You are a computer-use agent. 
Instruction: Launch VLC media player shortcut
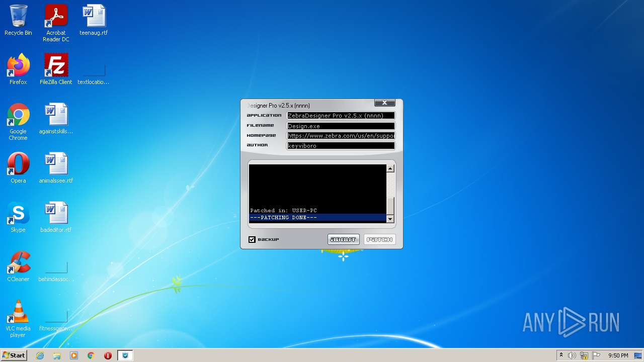[x=18, y=319]
